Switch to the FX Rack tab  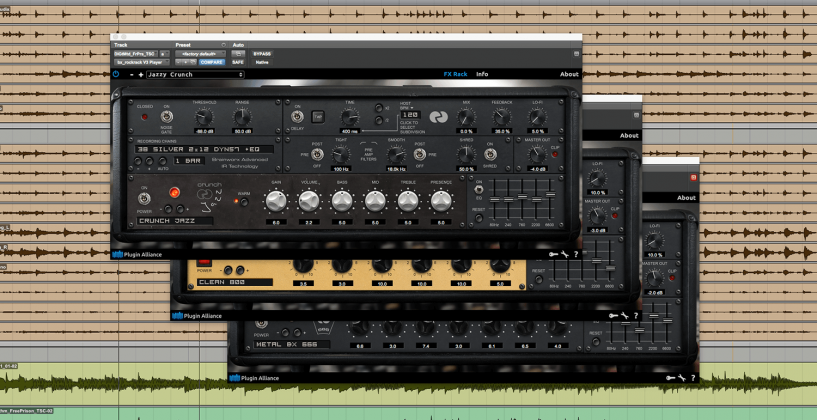pyautogui.click(x=455, y=74)
